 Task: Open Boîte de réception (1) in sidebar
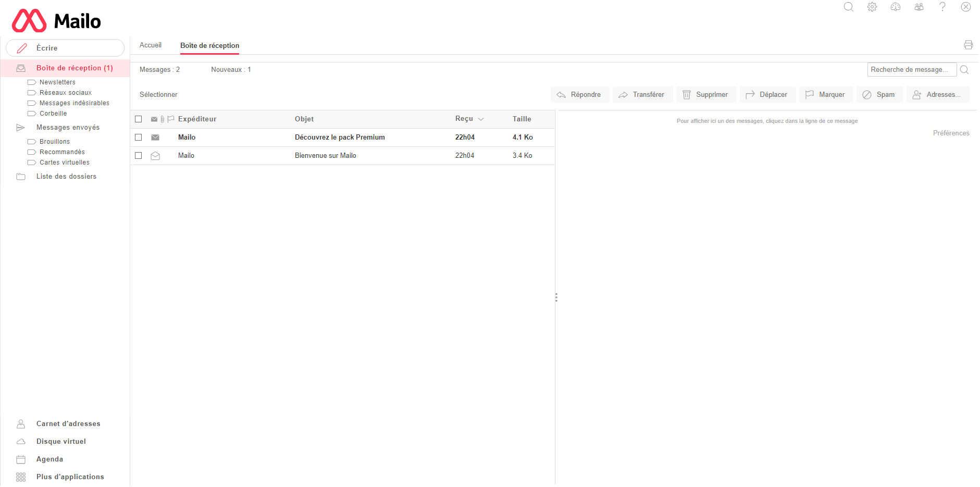(x=65, y=68)
